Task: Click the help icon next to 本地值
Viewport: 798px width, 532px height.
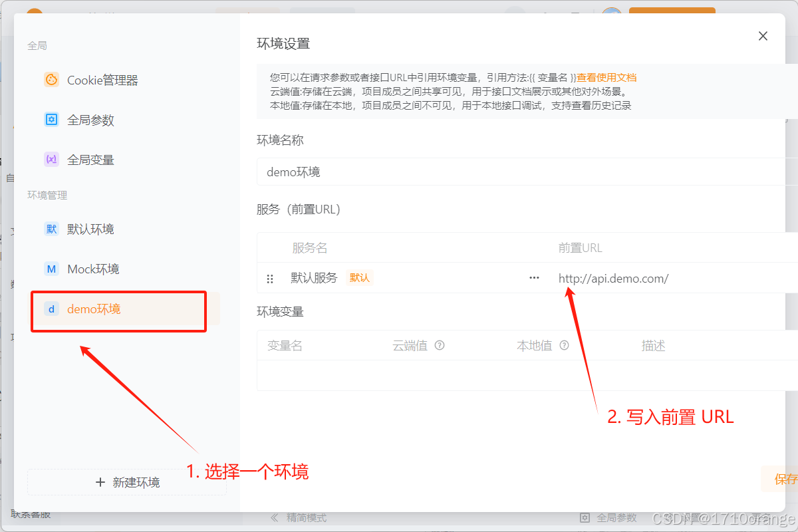Action: 564,345
